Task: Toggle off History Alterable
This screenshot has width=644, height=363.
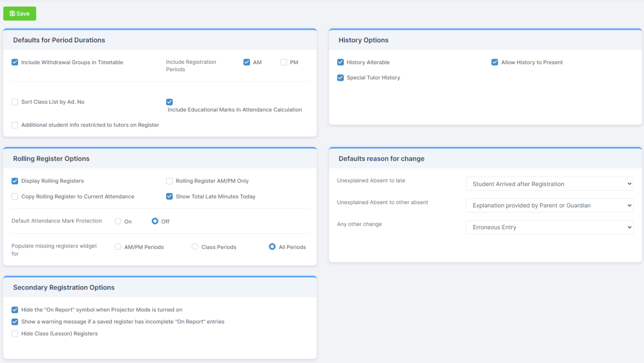Action: [340, 62]
